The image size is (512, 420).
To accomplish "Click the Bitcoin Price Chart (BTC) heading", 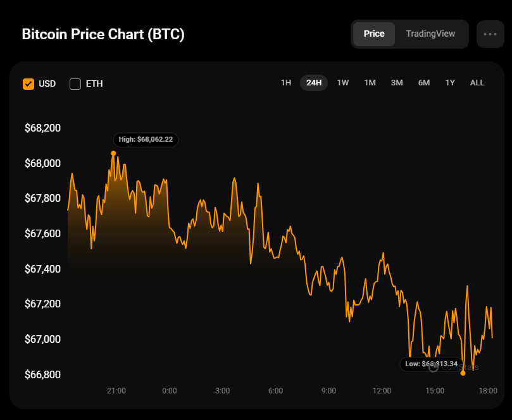I will [x=103, y=34].
